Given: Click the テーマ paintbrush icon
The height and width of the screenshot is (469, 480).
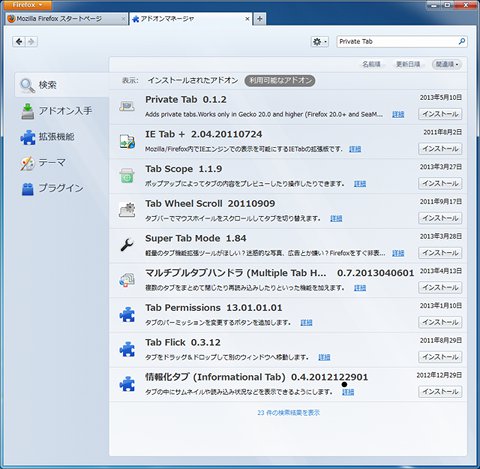Looking at the screenshot, I should (x=27, y=163).
